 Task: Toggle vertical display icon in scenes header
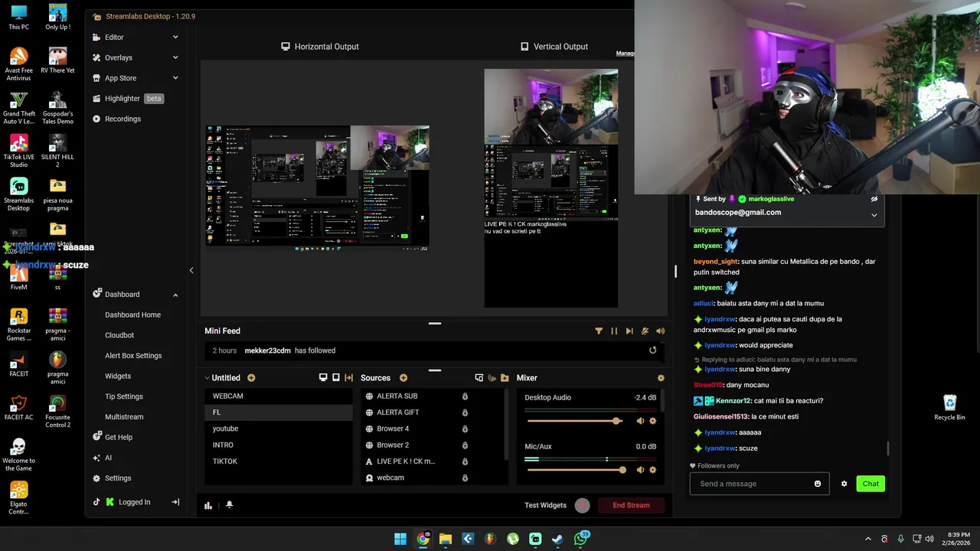coord(336,378)
